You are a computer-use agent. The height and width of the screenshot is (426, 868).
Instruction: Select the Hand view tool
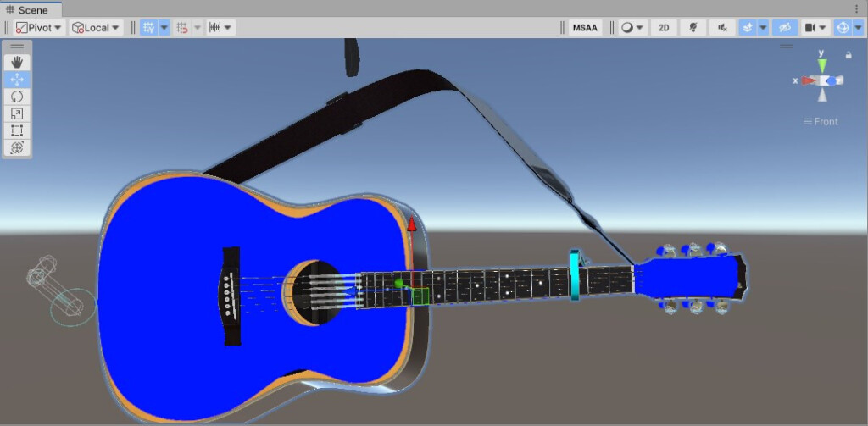pos(17,62)
